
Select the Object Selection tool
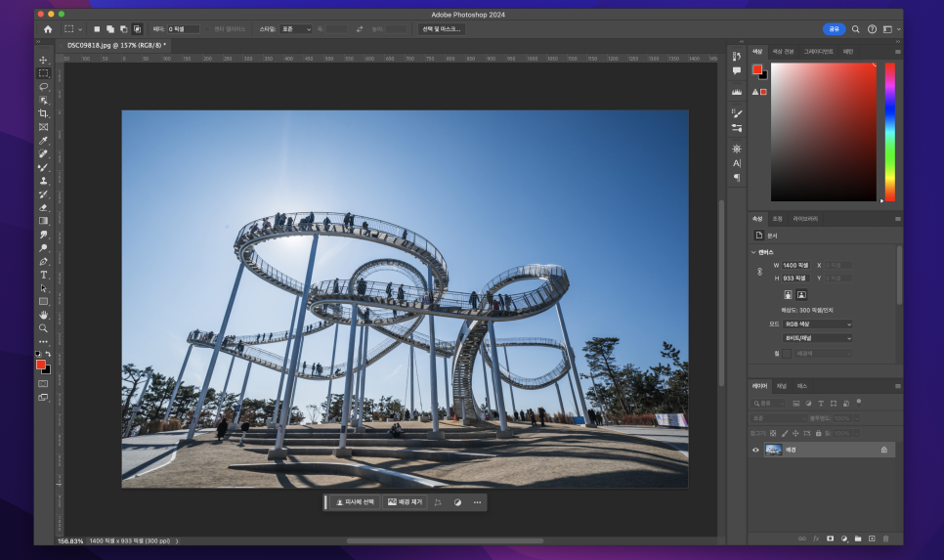43,100
